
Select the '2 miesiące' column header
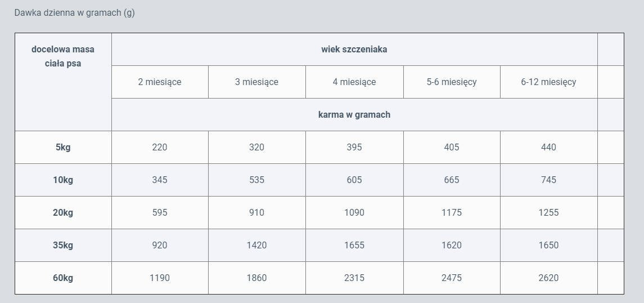[x=160, y=82]
